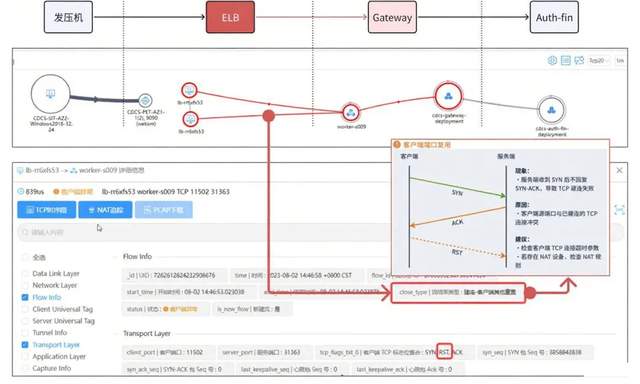The width and height of the screenshot is (640, 384).
Task: Enable the Data Link Layer checkbox
Action: point(25,273)
